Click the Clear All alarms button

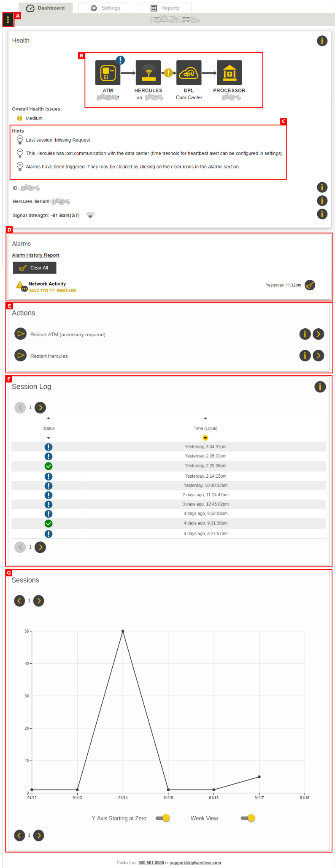click(35, 268)
